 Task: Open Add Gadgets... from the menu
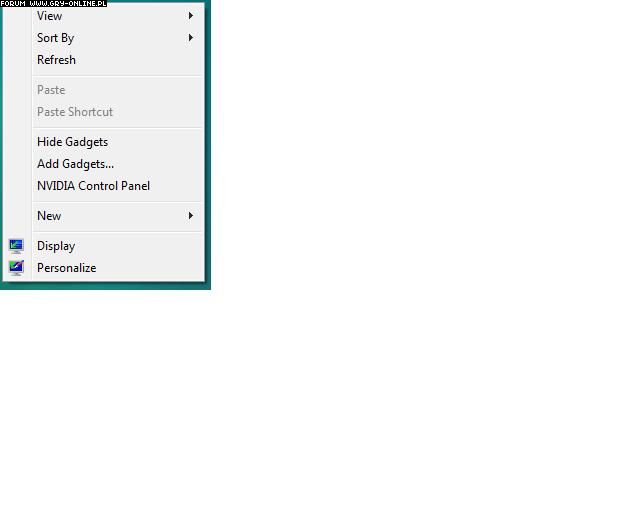tap(76, 164)
